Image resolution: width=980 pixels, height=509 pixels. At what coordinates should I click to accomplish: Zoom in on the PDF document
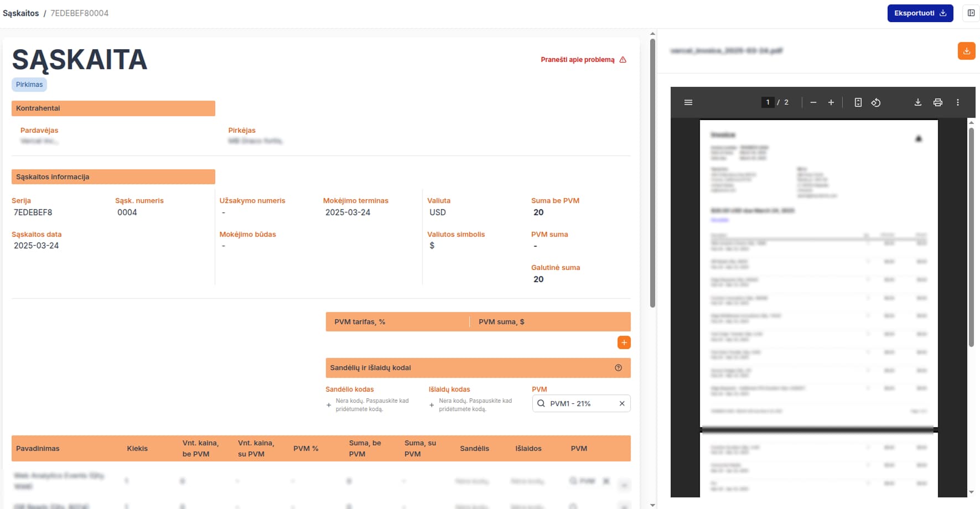831,102
